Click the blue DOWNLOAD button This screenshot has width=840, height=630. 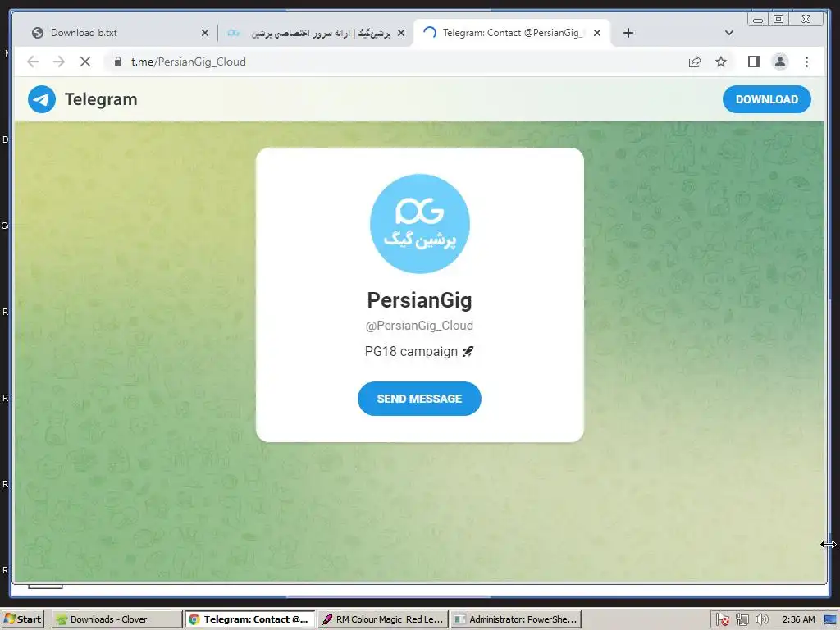767,99
